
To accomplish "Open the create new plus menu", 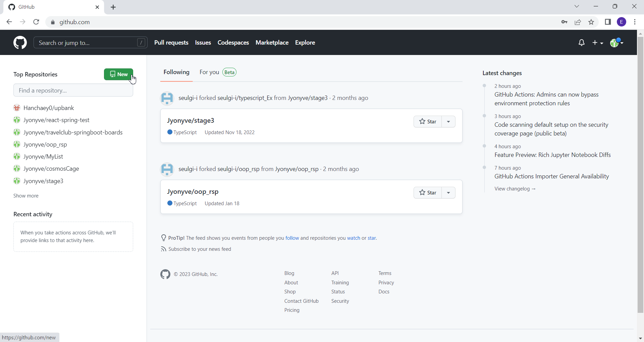I will click(598, 43).
